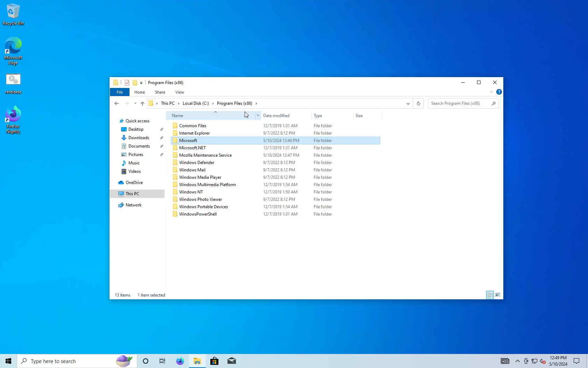Click the search magnifier icon in Explorer
Viewport: 588px width, 368px height.
pyautogui.click(x=493, y=103)
